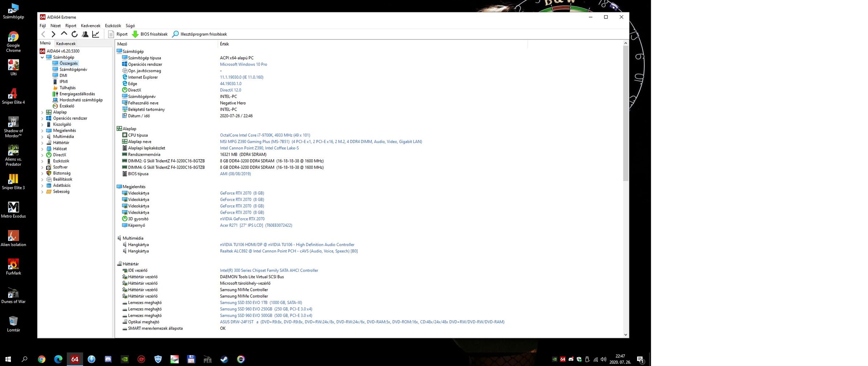Open the Riport menu

point(71,26)
